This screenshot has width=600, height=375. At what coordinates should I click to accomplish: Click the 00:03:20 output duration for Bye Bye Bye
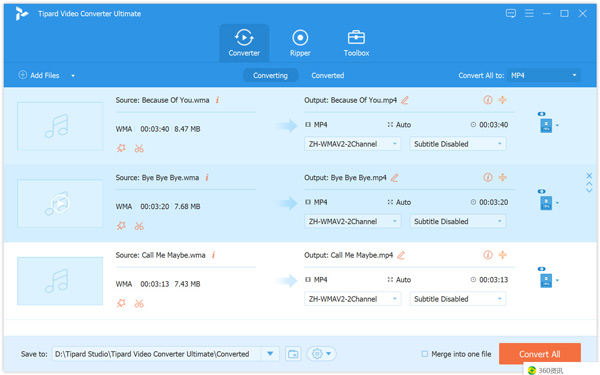[494, 202]
